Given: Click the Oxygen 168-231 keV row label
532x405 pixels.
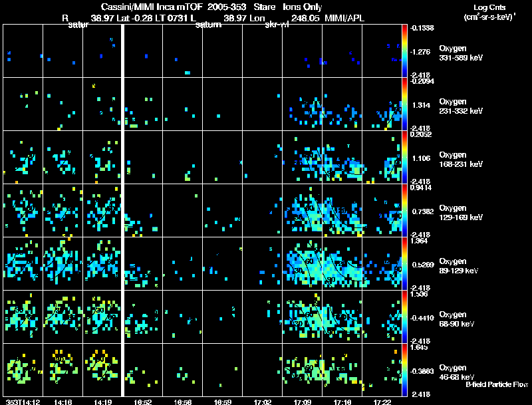Looking at the screenshot, I should pyautogui.click(x=461, y=160).
